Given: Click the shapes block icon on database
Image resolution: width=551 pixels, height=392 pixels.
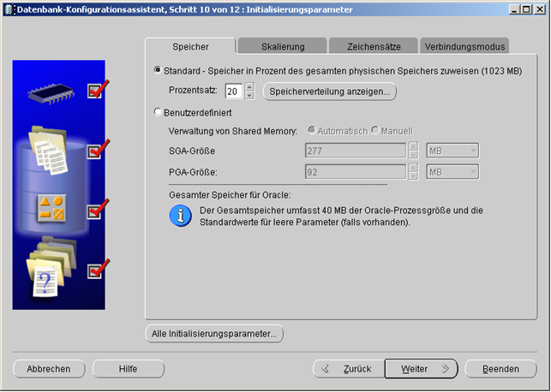Looking at the screenshot, I should coord(51,208).
